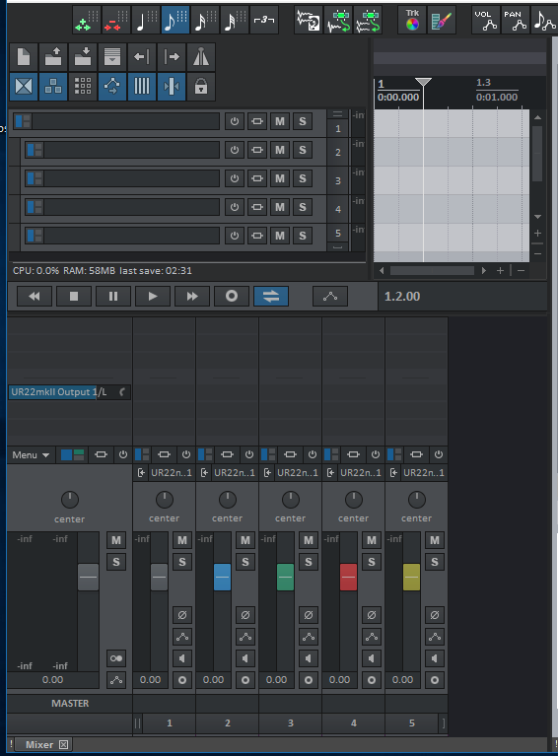This screenshot has height=756, width=558.
Task: Open project folder icon
Action: click(53, 57)
